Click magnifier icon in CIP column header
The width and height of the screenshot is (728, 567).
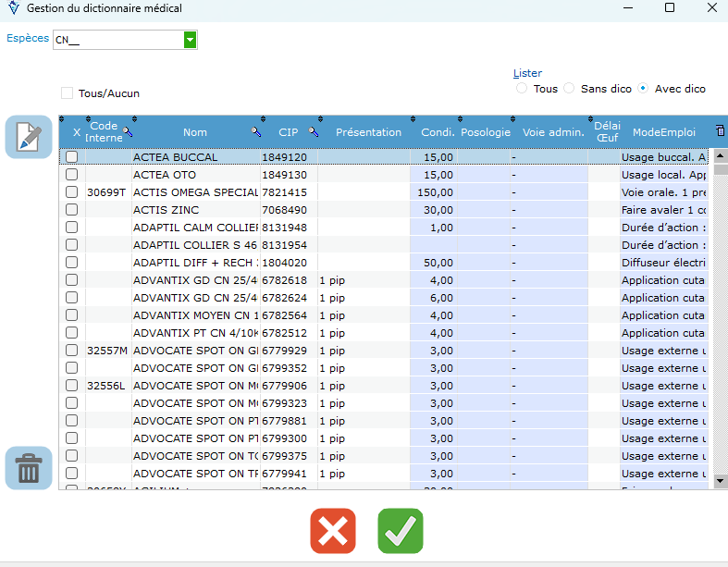tap(314, 132)
